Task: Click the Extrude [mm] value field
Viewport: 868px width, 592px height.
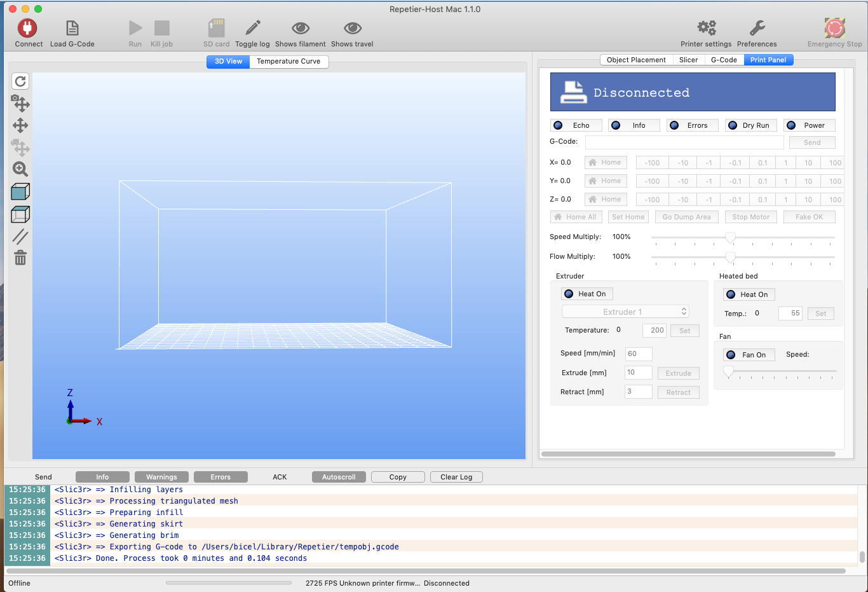Action: click(x=639, y=373)
